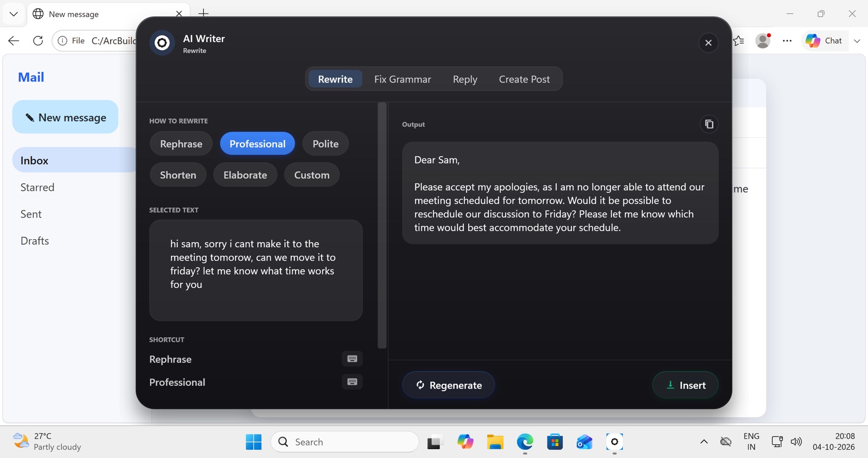Open the Reply tab
This screenshot has height=458, width=868.
(x=465, y=79)
